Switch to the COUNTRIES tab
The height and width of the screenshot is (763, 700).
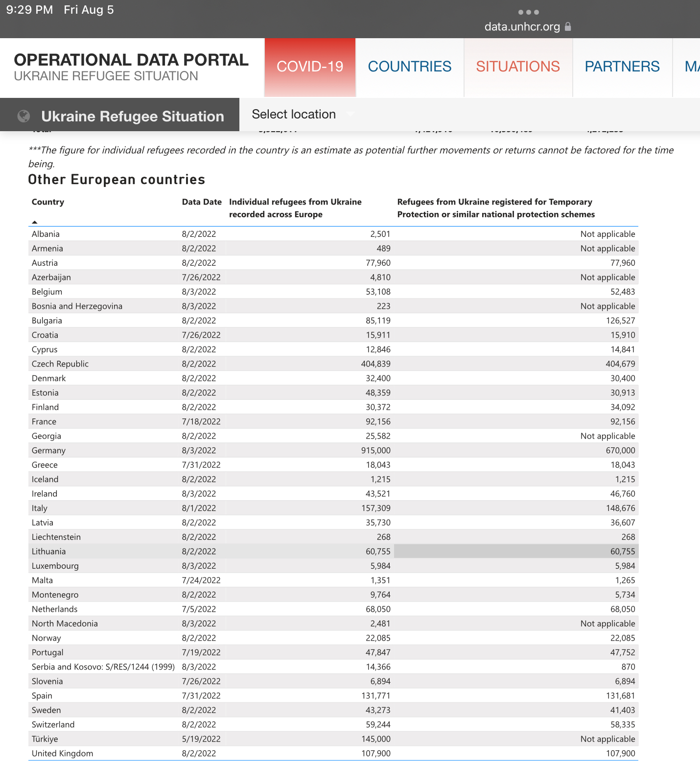409,67
